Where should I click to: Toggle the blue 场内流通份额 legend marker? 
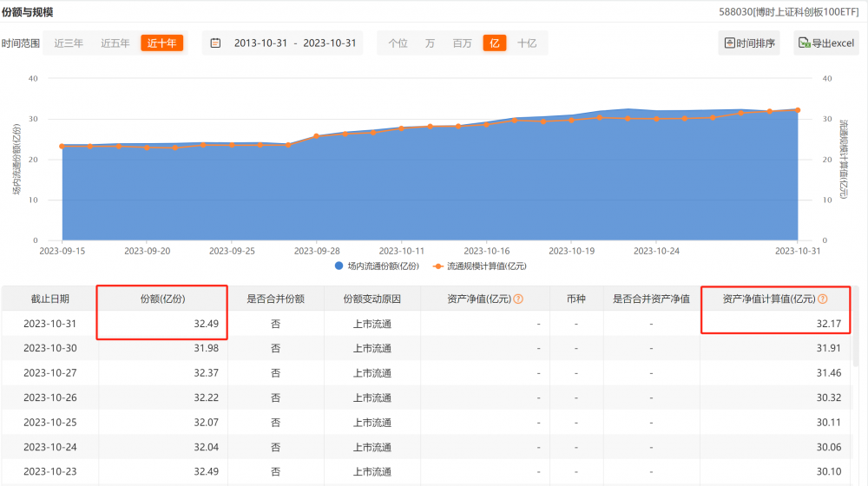[x=339, y=266]
